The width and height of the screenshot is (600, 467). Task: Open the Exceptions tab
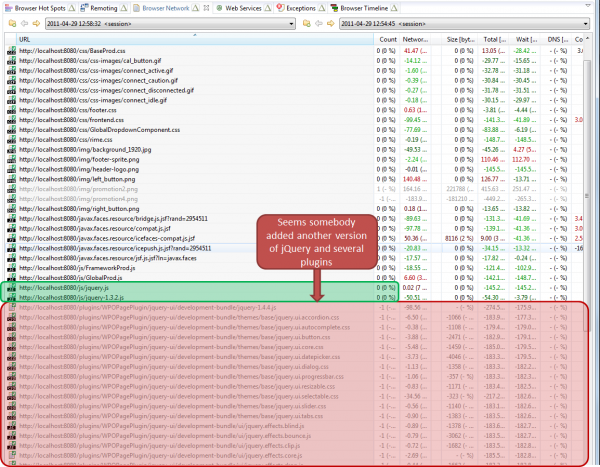point(301,8)
